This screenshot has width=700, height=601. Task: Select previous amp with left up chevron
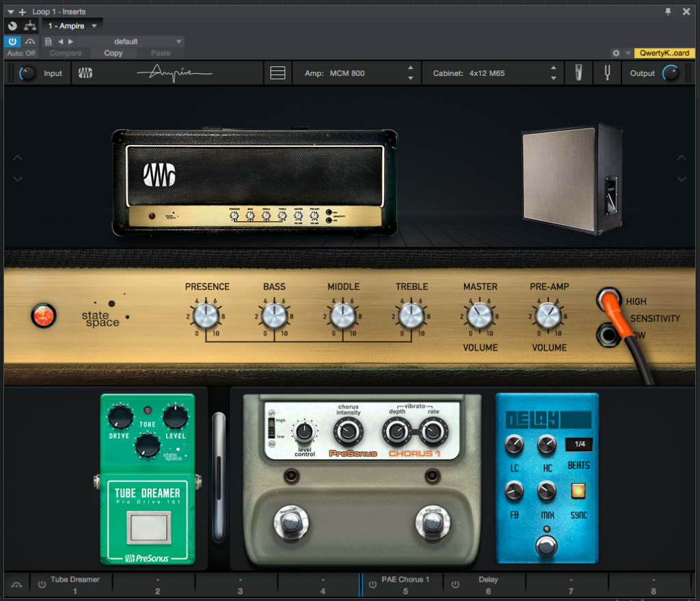point(17,158)
